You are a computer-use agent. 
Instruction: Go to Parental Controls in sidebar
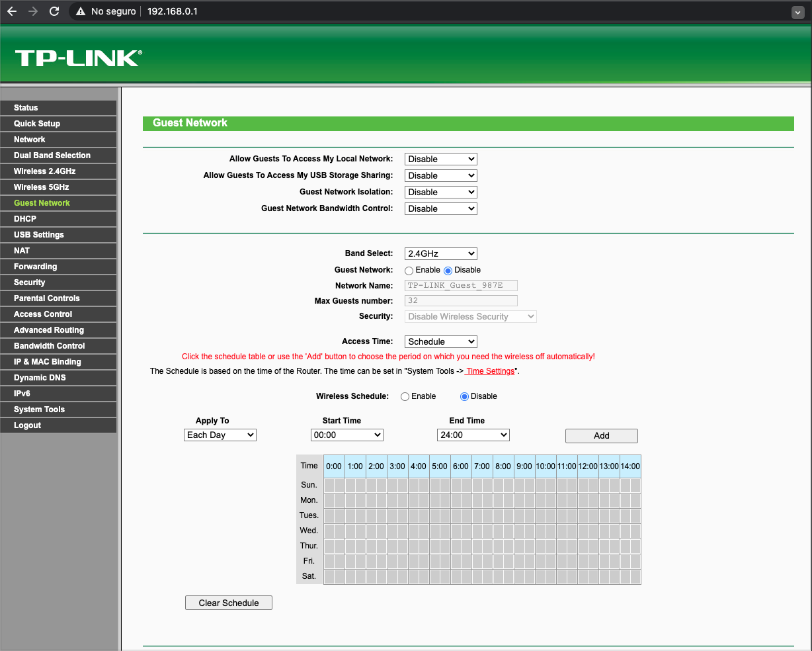46,298
